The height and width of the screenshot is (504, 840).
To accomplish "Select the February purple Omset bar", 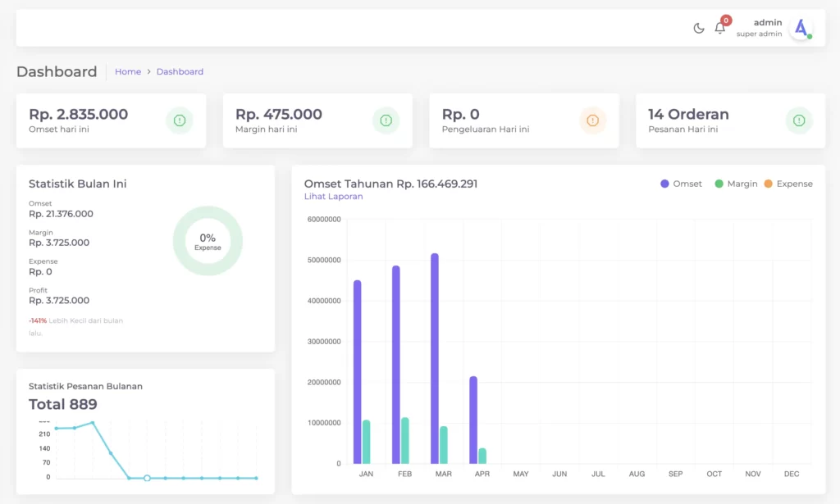I will point(396,365).
